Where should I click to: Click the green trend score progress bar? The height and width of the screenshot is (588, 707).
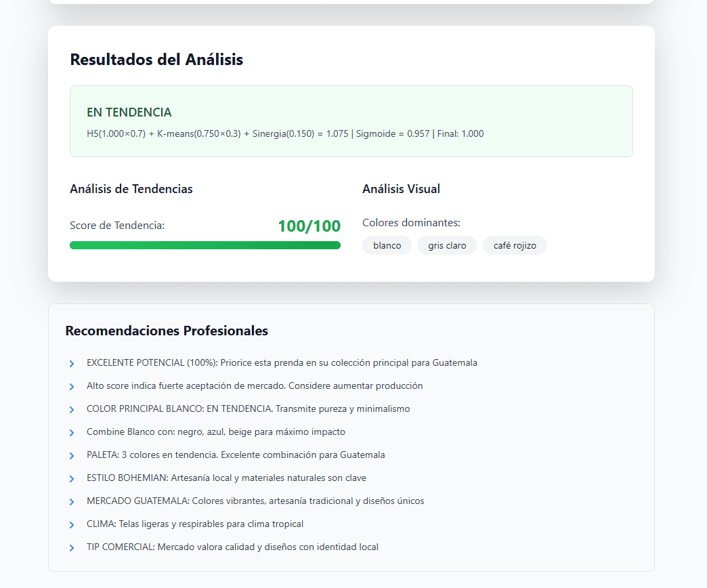click(x=205, y=245)
